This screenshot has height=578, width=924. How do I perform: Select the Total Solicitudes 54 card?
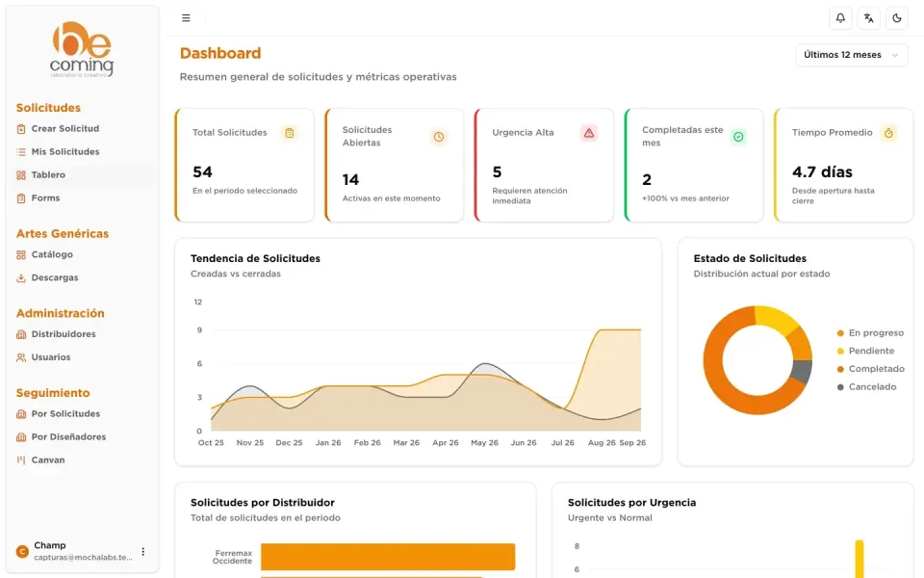244,165
